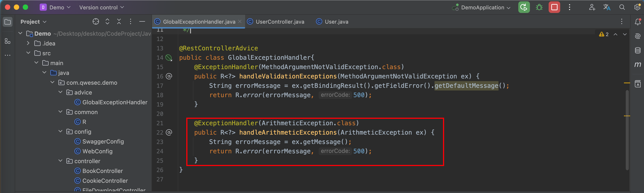Hide the Project tool window

coord(142,22)
